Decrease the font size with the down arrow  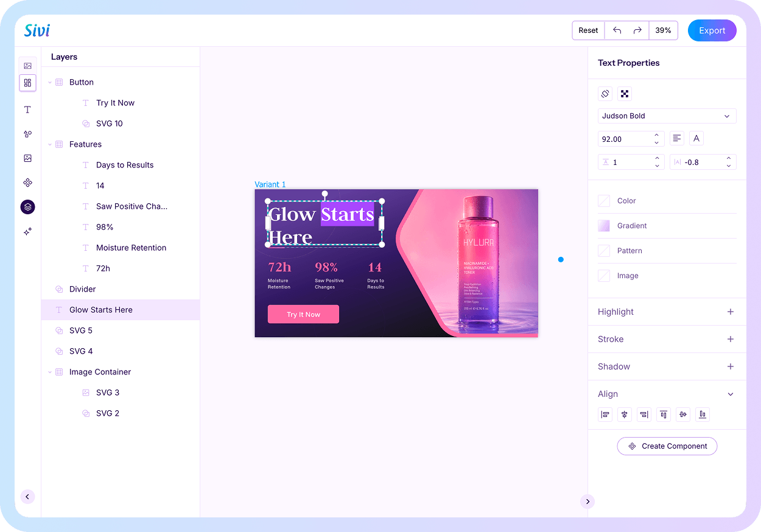click(656, 142)
